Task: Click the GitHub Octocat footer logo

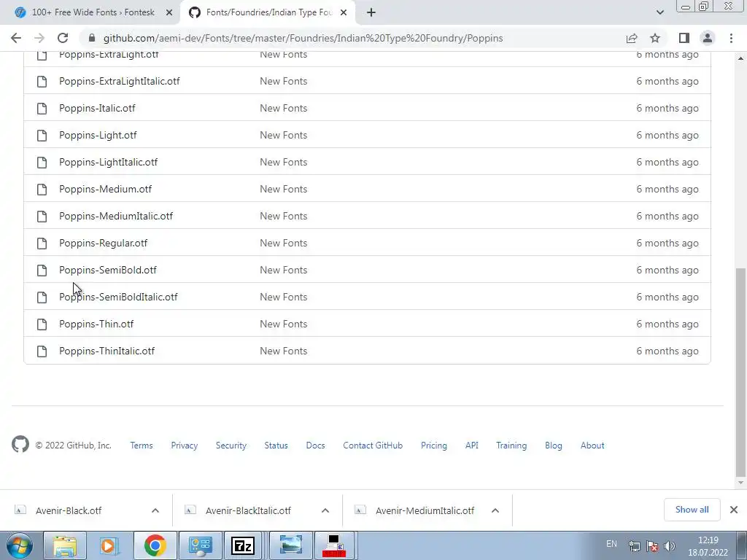Action: point(20,444)
